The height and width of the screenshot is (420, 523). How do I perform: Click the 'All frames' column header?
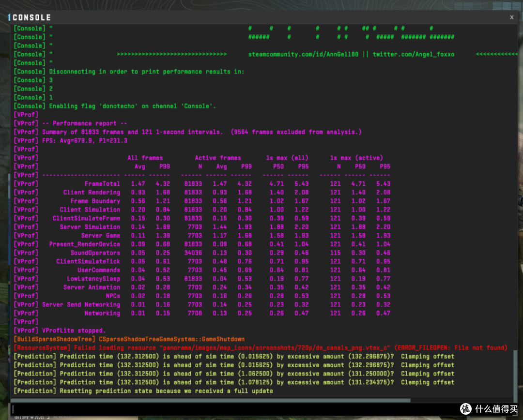(x=145, y=158)
